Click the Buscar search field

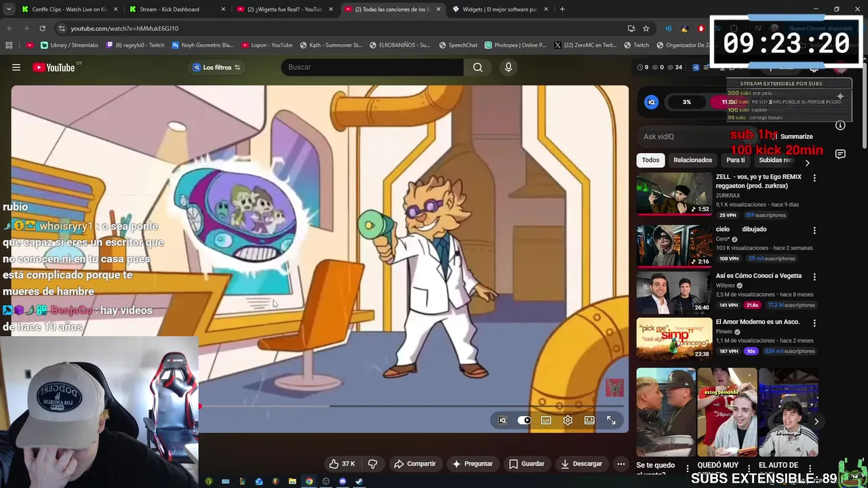372,67
